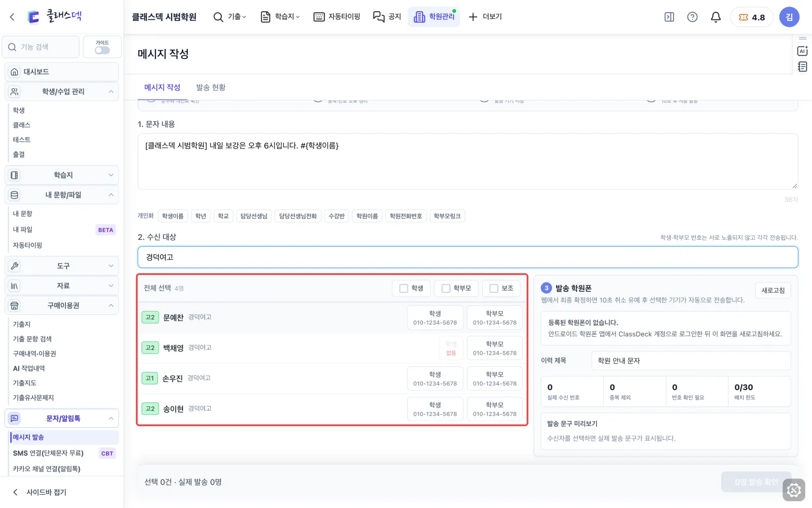
Task: Check the 학부모 select-all checkbox
Action: click(446, 288)
